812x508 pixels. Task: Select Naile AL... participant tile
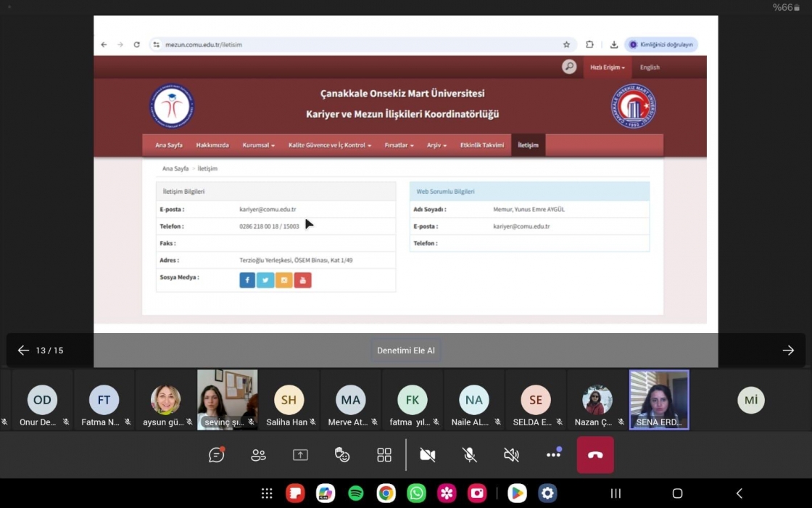(474, 400)
